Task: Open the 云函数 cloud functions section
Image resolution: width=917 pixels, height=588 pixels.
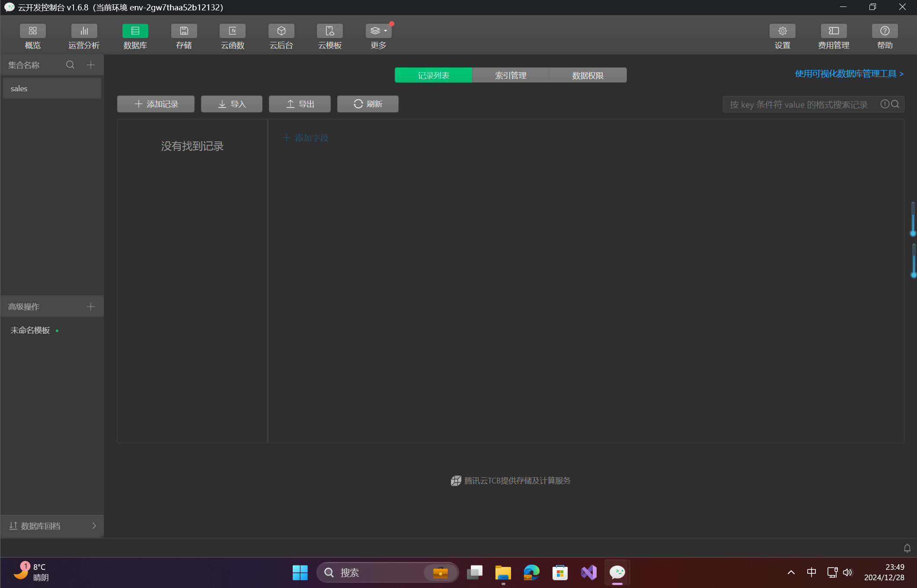Action: click(233, 31)
